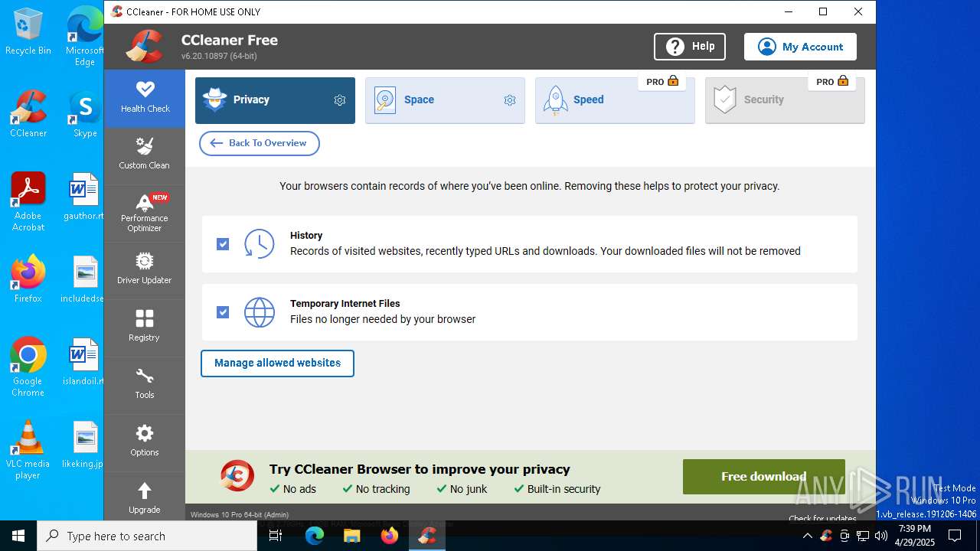Viewport: 980px width, 551px height.
Task: Open gauthor document on desktop
Action: [x=84, y=197]
